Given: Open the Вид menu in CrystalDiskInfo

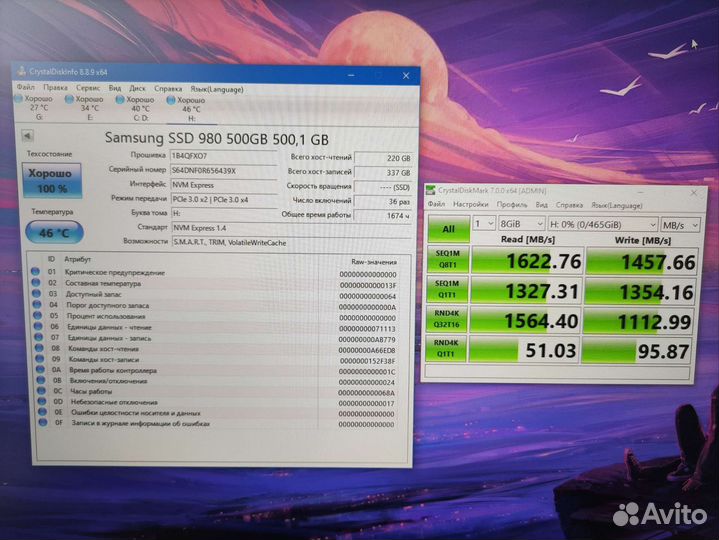Looking at the screenshot, I should [x=115, y=88].
